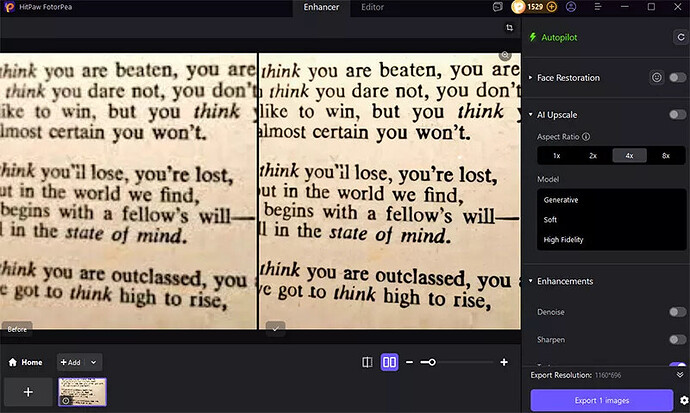Click the crop tool icon
The height and width of the screenshot is (413, 690).
click(x=509, y=28)
